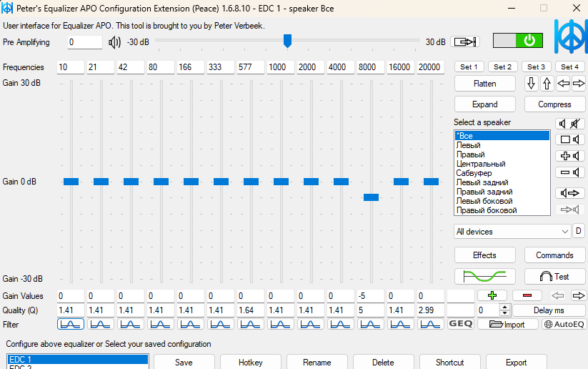Click the Pre Amplifying value field
This screenshot has height=369, width=588.
(x=85, y=42)
